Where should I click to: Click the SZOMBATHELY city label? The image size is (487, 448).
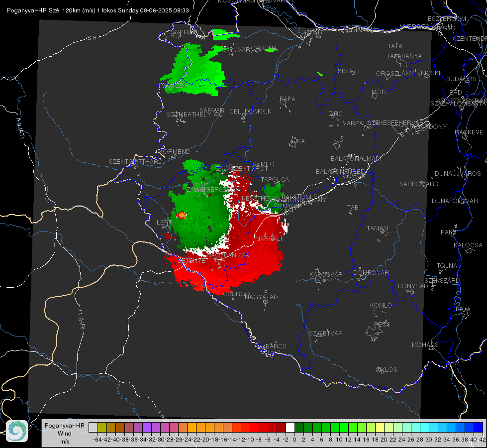pyautogui.click(x=189, y=114)
